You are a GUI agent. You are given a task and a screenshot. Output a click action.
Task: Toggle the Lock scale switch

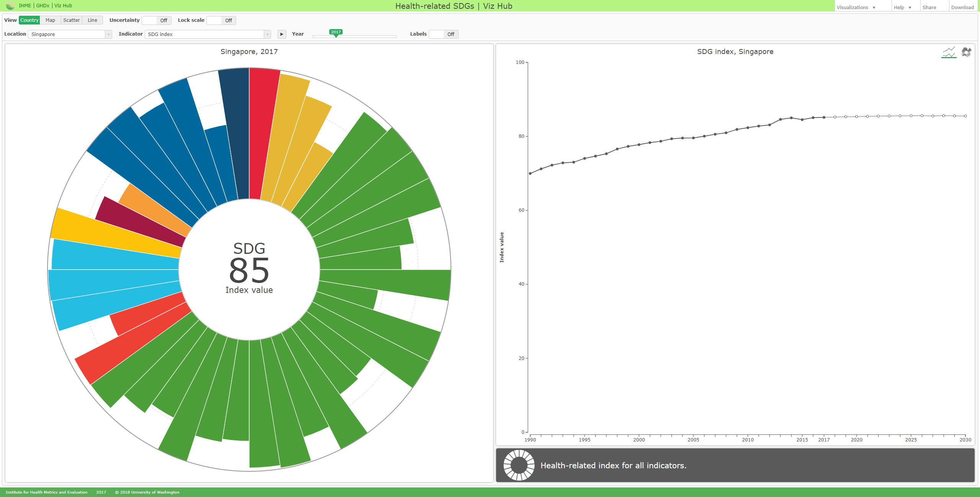click(221, 20)
